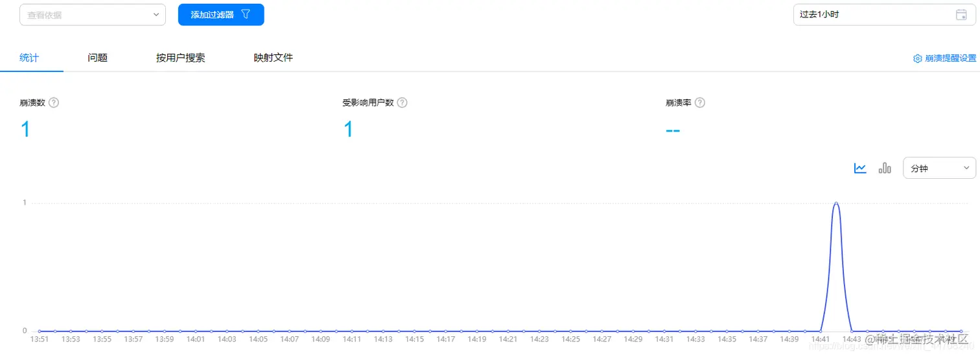Click the 受影响用户数 value 1
980x357 pixels.
coord(348,130)
